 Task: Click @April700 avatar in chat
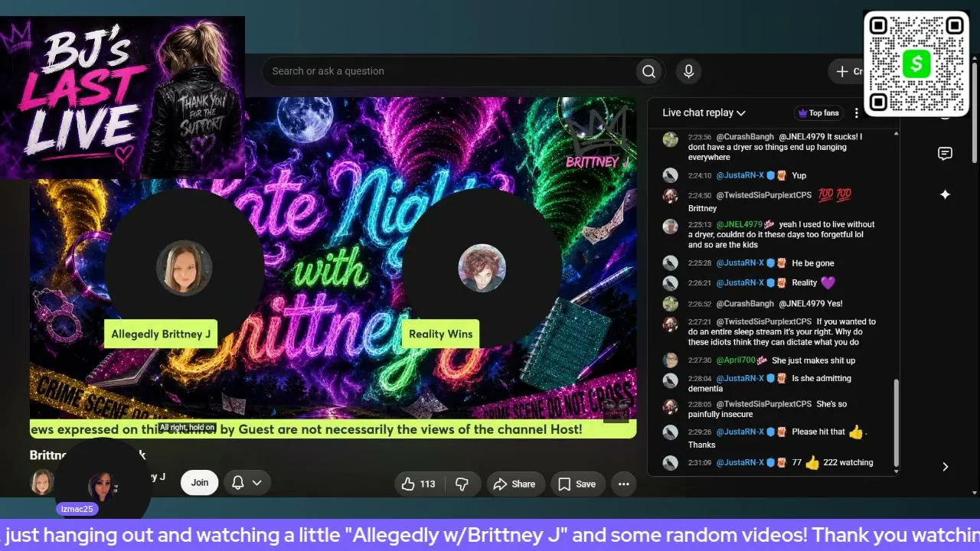pos(671,360)
